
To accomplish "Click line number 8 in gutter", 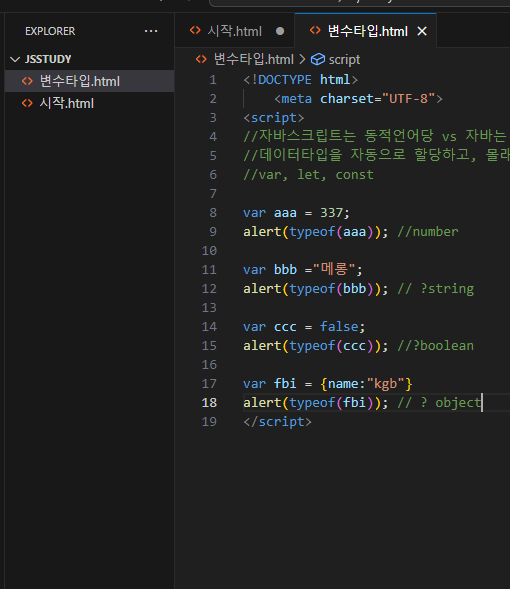I will coord(213,213).
